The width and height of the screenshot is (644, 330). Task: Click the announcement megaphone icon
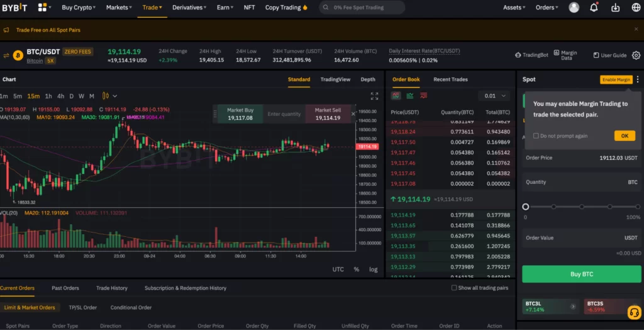6,30
